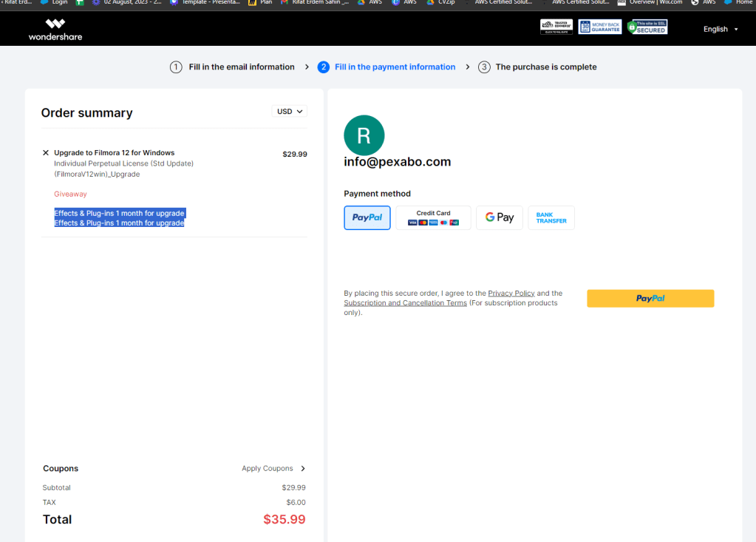Click the red Giveaway label
The width and height of the screenshot is (756, 542).
click(x=70, y=194)
